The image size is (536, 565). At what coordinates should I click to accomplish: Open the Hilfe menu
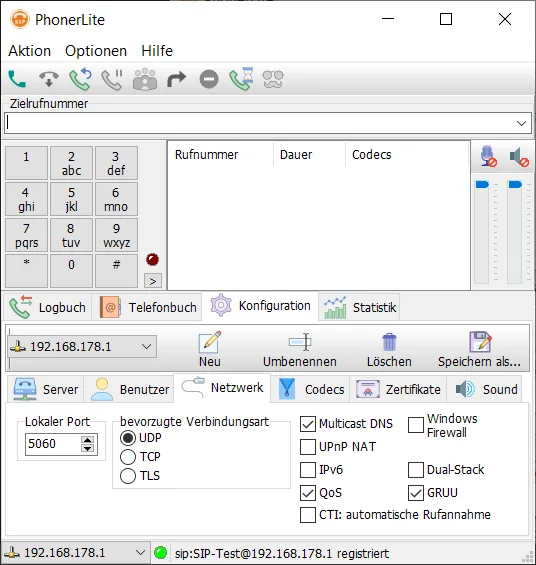click(x=157, y=51)
